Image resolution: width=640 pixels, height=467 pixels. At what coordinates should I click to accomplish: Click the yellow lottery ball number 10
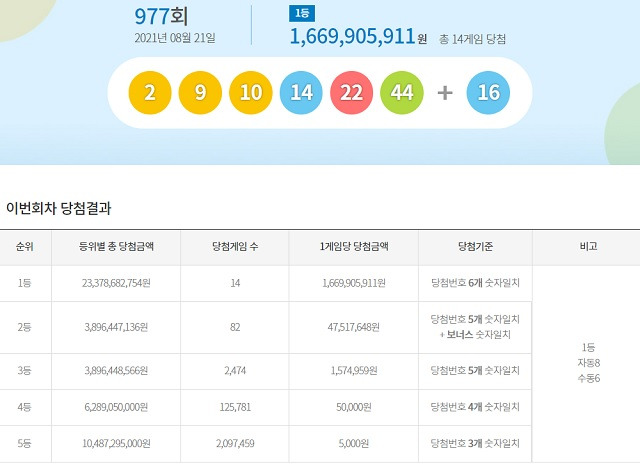pos(251,93)
